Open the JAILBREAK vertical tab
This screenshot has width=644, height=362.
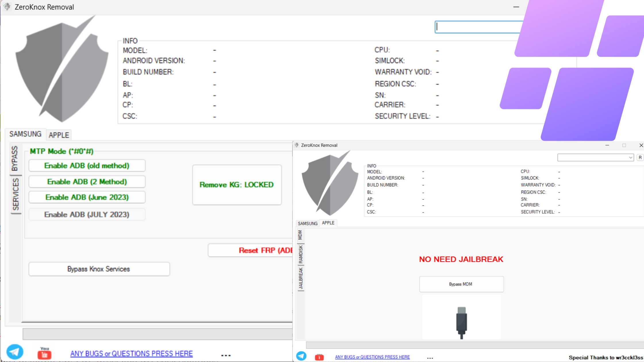coord(300,278)
